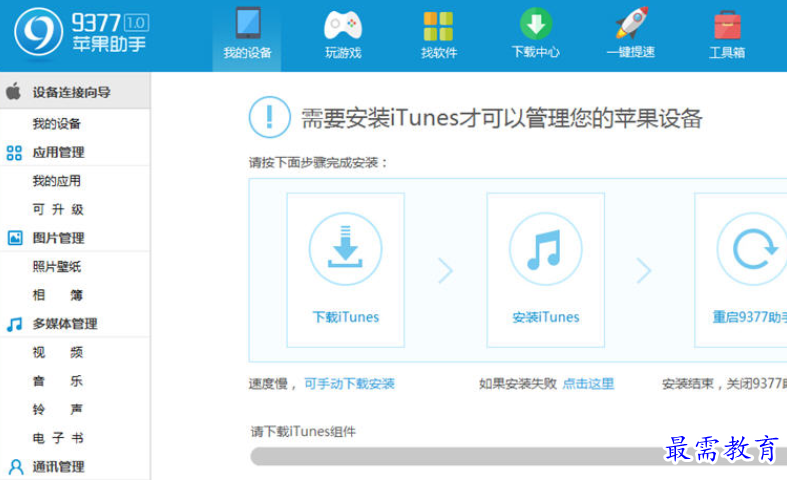Click the 9377 苹果助手 logo
This screenshot has height=480, width=787.
[x=82, y=32]
